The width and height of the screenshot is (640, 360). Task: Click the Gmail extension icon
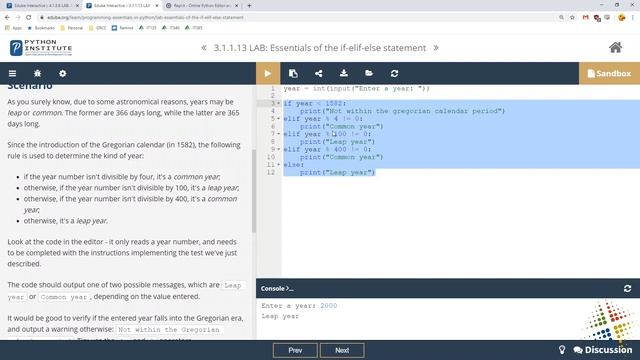[x=586, y=18]
